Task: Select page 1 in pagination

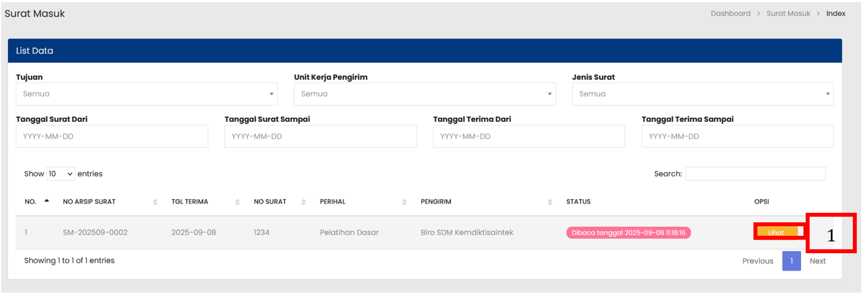Action: (x=791, y=261)
